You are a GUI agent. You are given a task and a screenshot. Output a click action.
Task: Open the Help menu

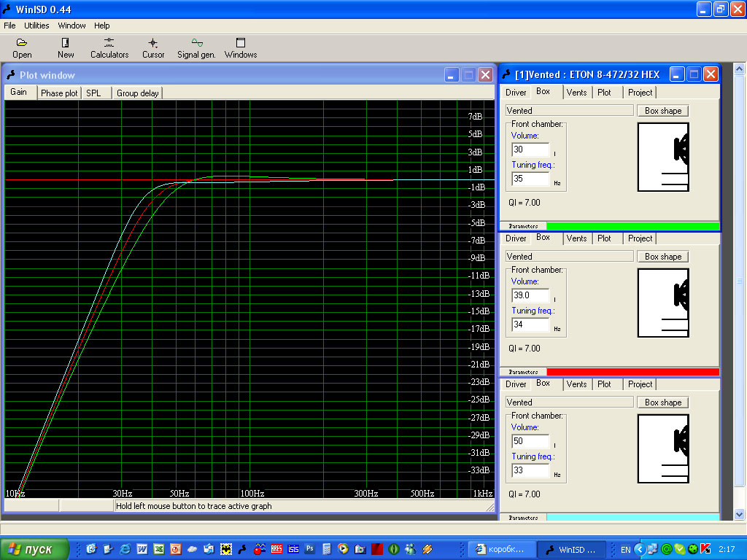click(x=101, y=26)
